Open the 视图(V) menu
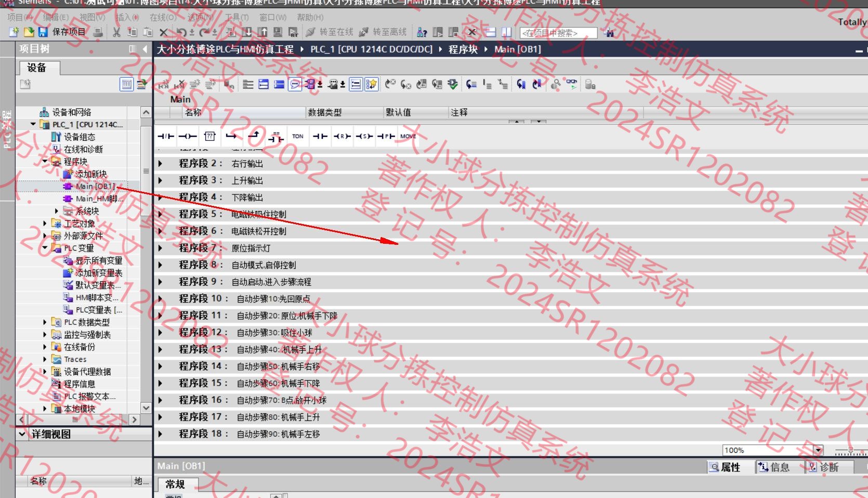The width and height of the screenshot is (868, 498). (x=92, y=17)
